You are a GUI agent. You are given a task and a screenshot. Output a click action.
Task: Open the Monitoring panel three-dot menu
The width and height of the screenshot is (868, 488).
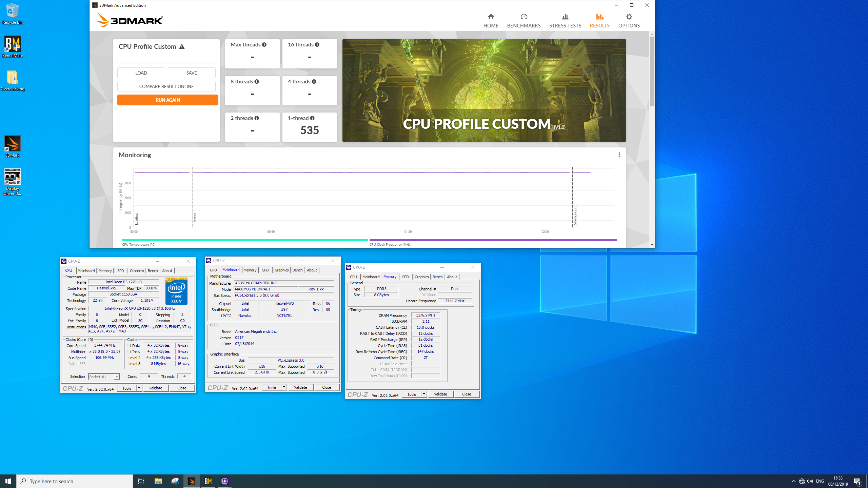coord(619,155)
